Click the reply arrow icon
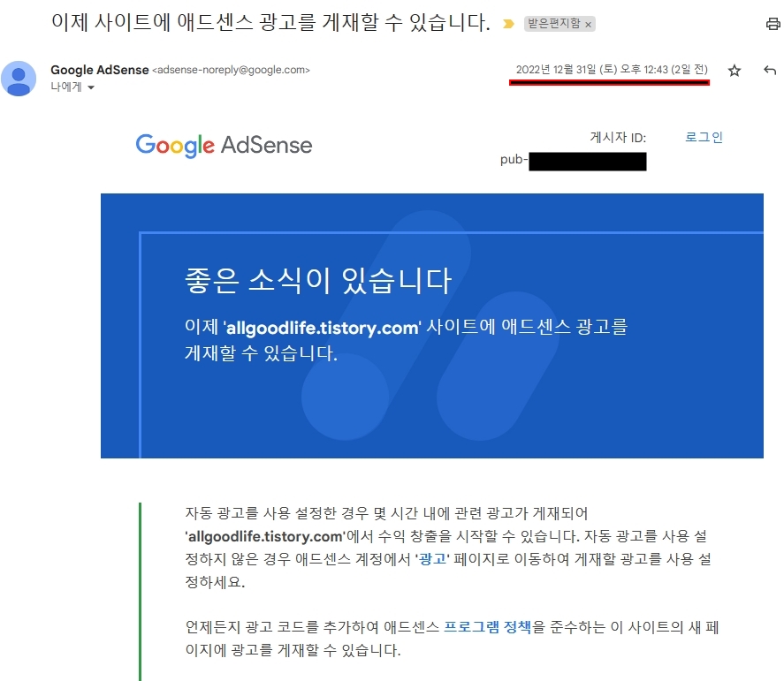This screenshot has width=784, height=681. pos(770,71)
